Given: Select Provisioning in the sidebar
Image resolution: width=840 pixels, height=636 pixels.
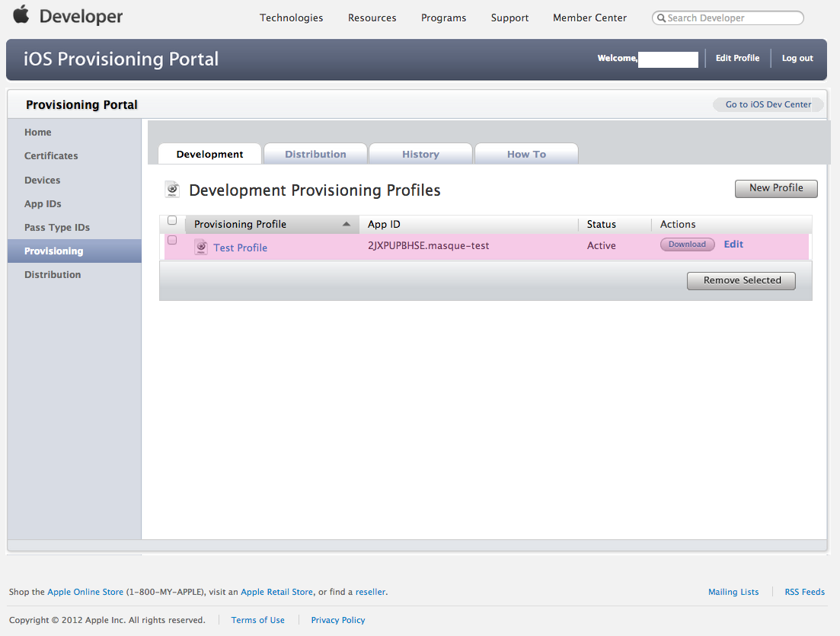Looking at the screenshot, I should pos(75,251).
